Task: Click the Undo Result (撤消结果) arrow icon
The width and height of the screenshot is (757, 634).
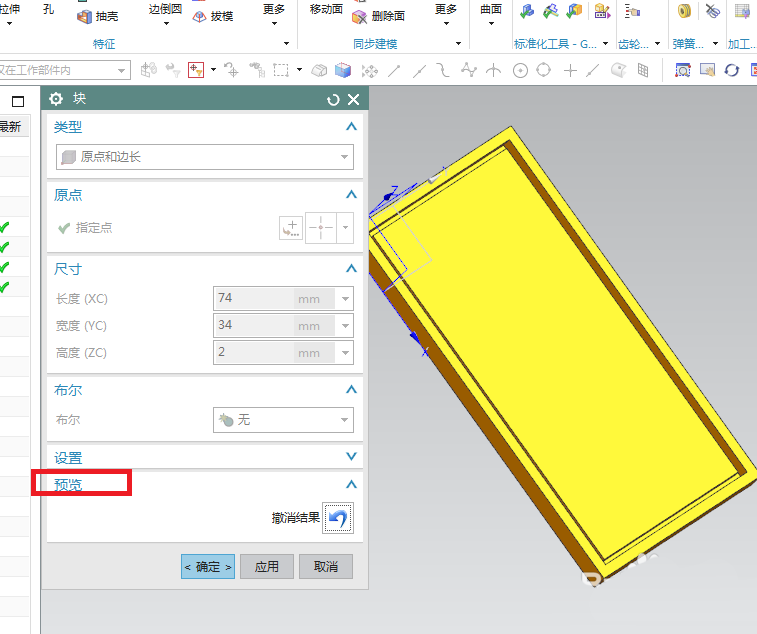Action: pyautogui.click(x=338, y=518)
